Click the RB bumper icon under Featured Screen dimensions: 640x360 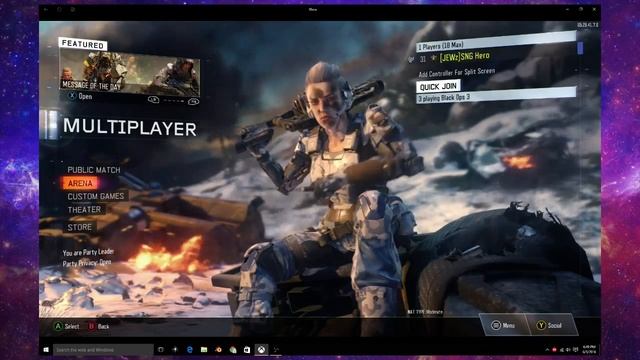(x=193, y=101)
